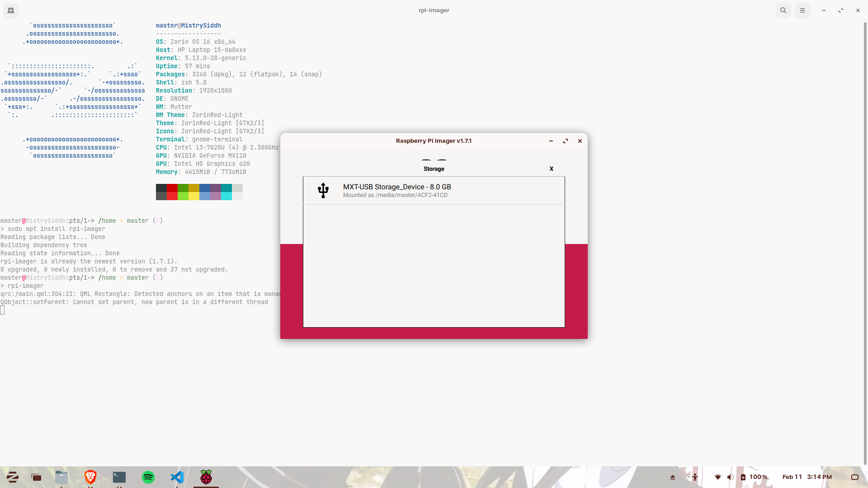Open the Zorin start menu

tap(13, 477)
